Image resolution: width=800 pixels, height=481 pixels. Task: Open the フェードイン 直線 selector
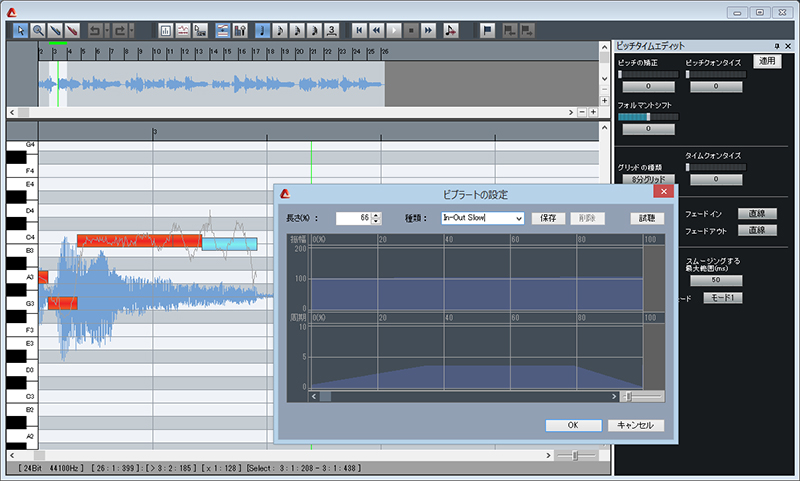757,214
